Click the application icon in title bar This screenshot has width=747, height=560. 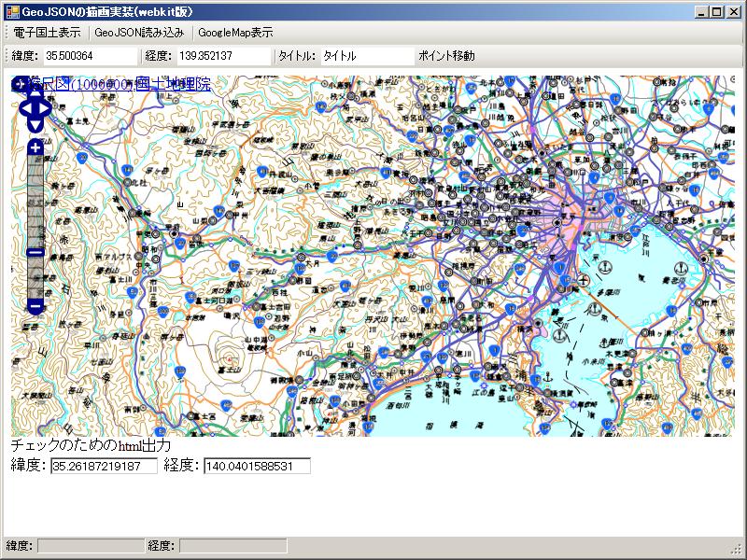pyautogui.click(x=11, y=10)
